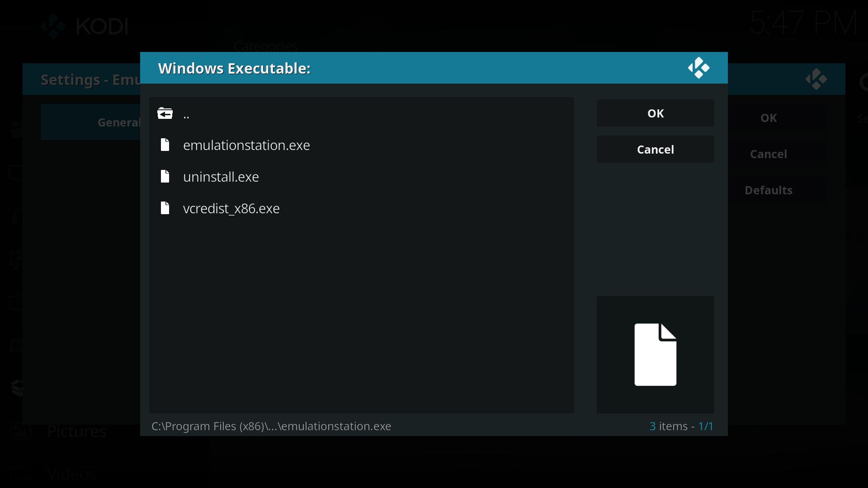Image resolution: width=868 pixels, height=488 pixels.
Task: Click vcredist_x86.exe file icon
Action: [165, 208]
